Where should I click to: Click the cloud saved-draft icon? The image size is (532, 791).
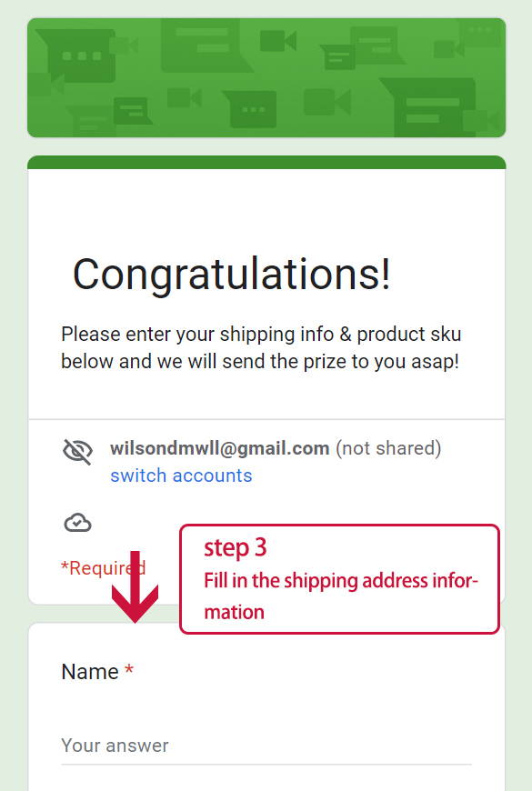pyautogui.click(x=77, y=523)
